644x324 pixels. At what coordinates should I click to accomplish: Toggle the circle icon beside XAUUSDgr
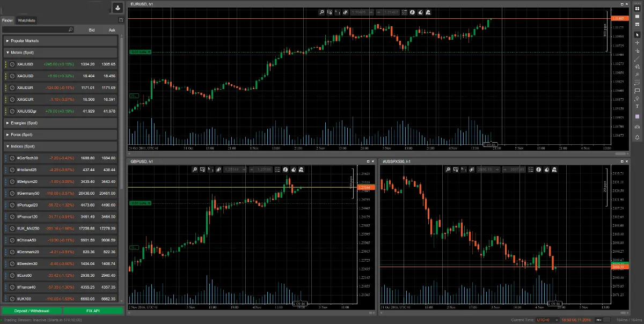pos(12,111)
